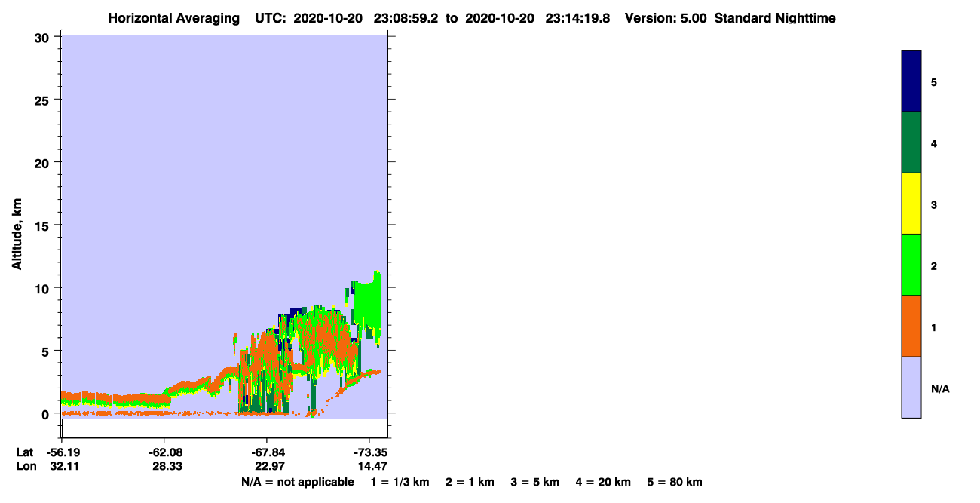980x503 pixels.
Task: Click the y-axis tick label 30
Action: point(43,37)
